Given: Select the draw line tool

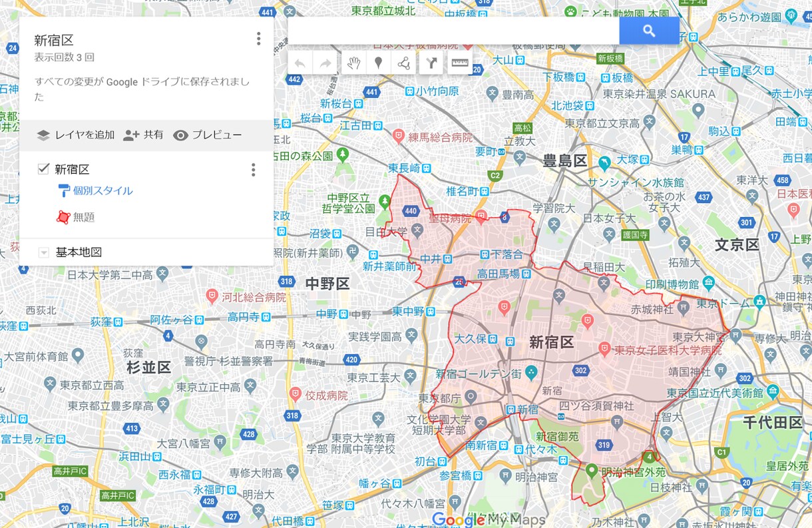Looking at the screenshot, I should pos(404,63).
